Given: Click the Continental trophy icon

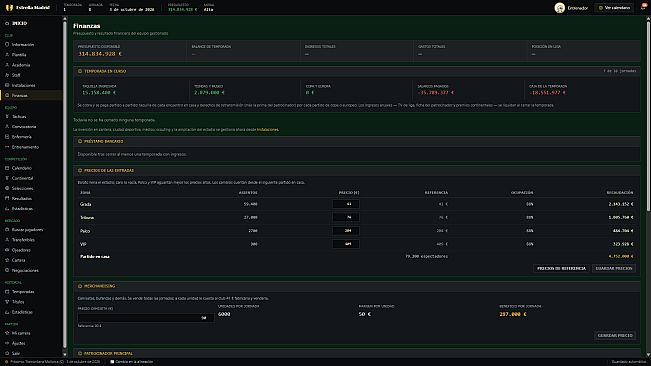Looking at the screenshot, I should (7, 178).
